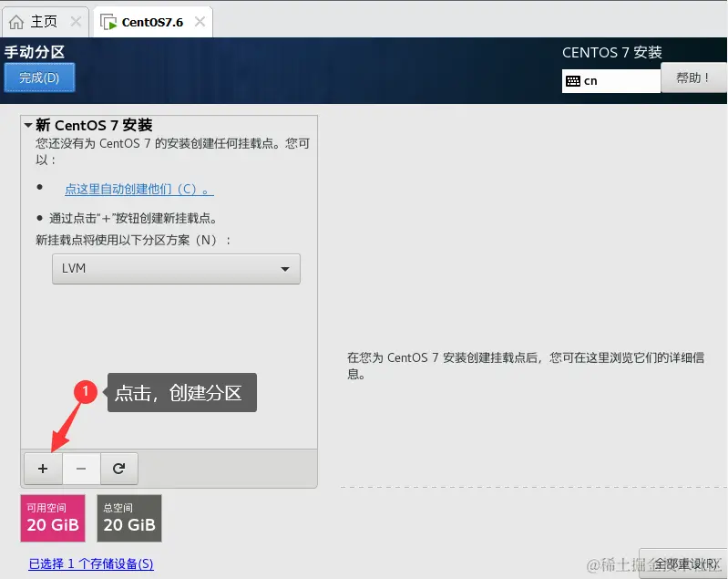The image size is (728, 579).
Task: Click the plus button to add a mount point
Action: click(43, 469)
